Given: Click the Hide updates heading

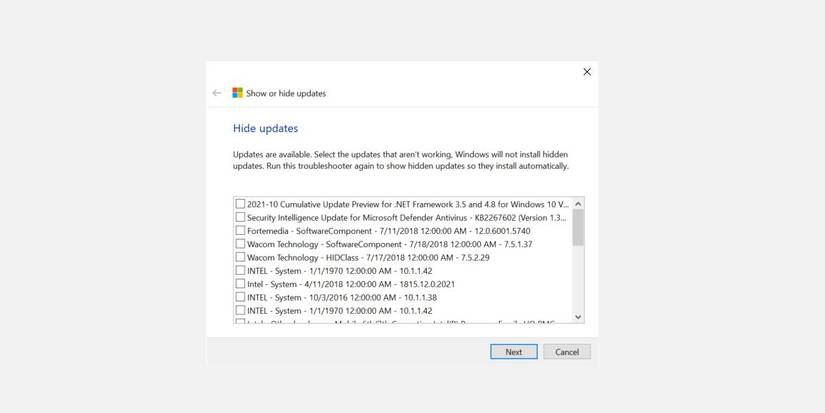Looking at the screenshot, I should pos(266,128).
